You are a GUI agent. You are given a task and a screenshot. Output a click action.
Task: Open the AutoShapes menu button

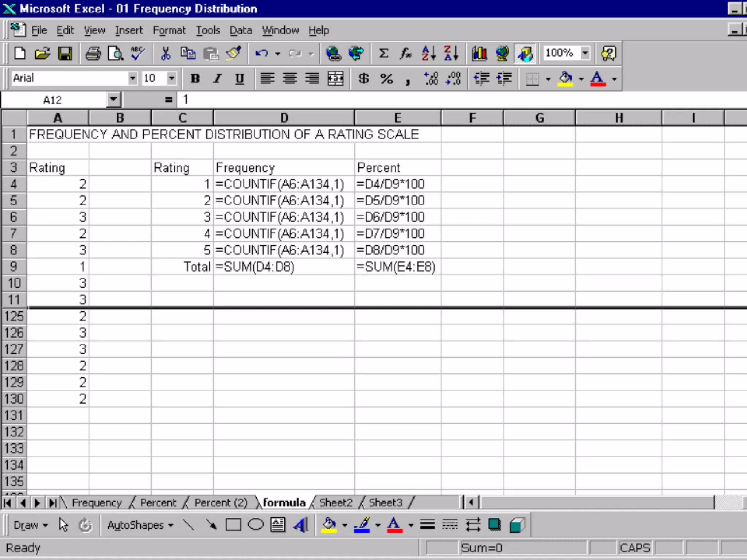pyautogui.click(x=140, y=525)
